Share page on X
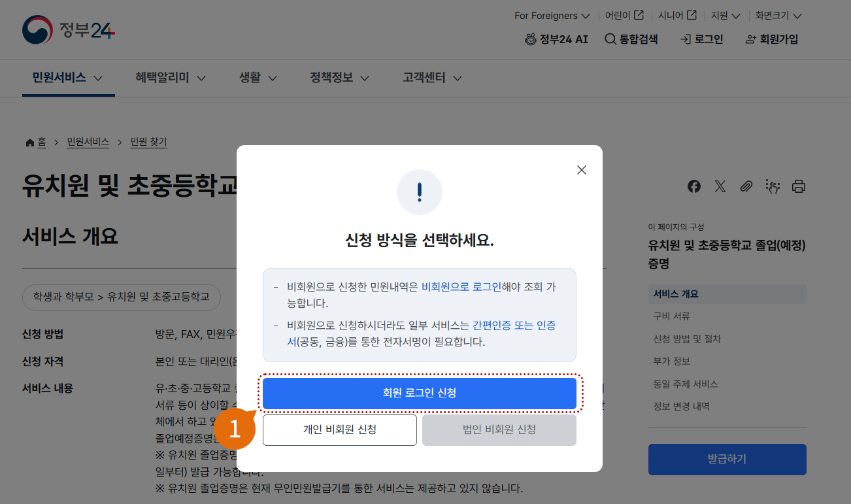851x504 pixels. pyautogui.click(x=720, y=186)
